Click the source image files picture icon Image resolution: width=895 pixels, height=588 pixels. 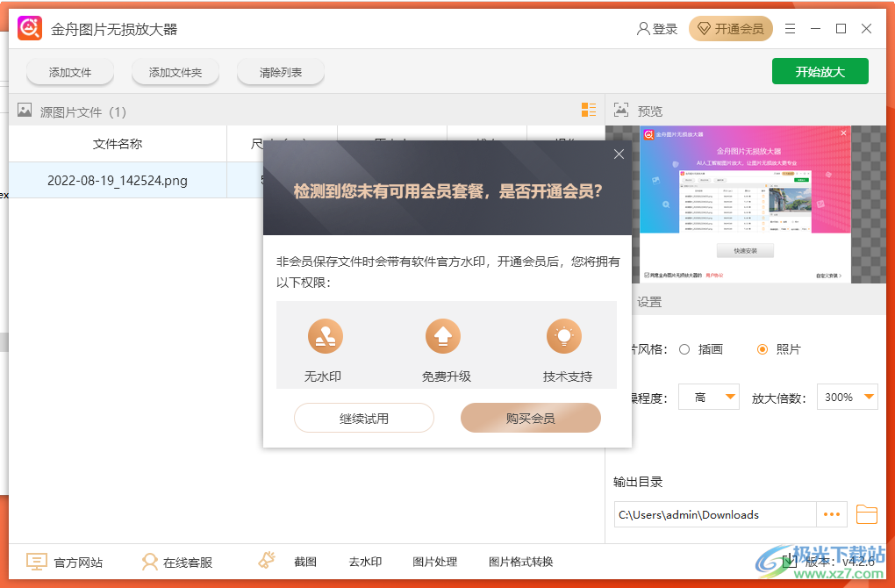pyautogui.click(x=25, y=111)
